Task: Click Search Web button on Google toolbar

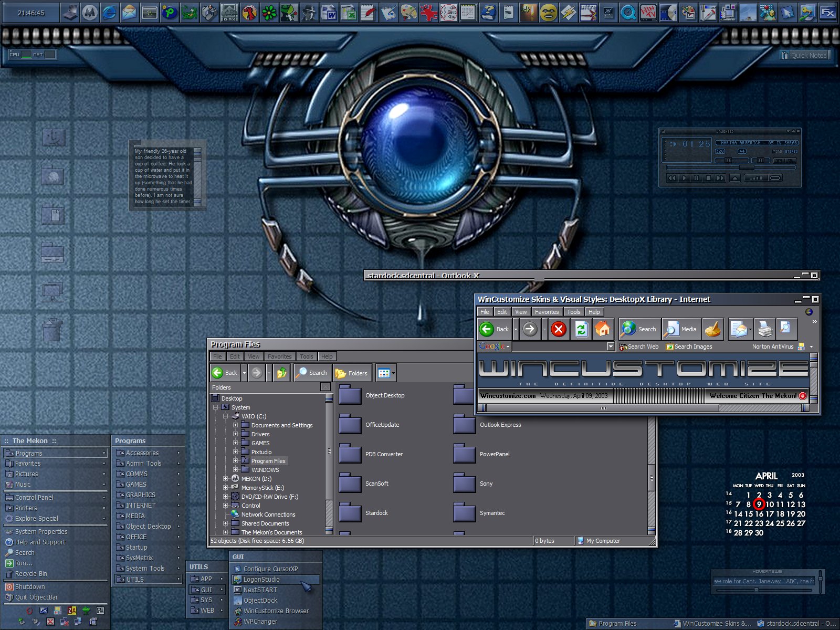Action: [639, 346]
